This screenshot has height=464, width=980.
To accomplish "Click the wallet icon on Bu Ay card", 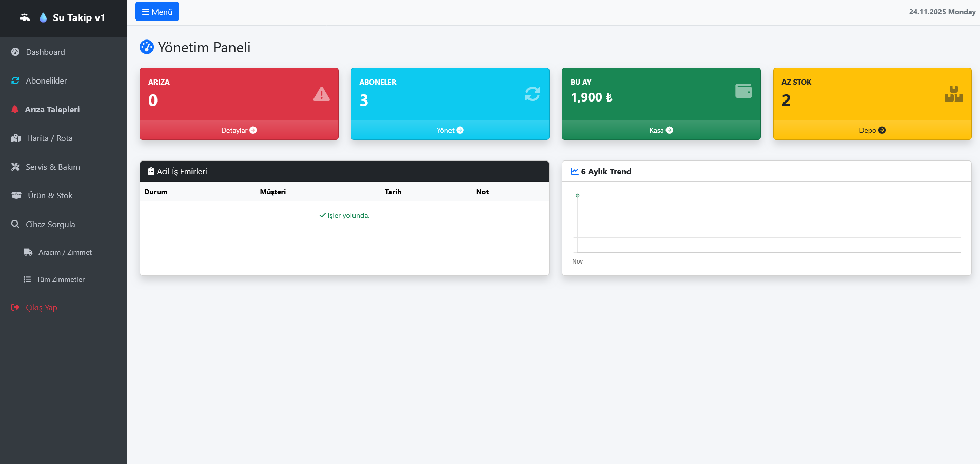I will [x=743, y=91].
